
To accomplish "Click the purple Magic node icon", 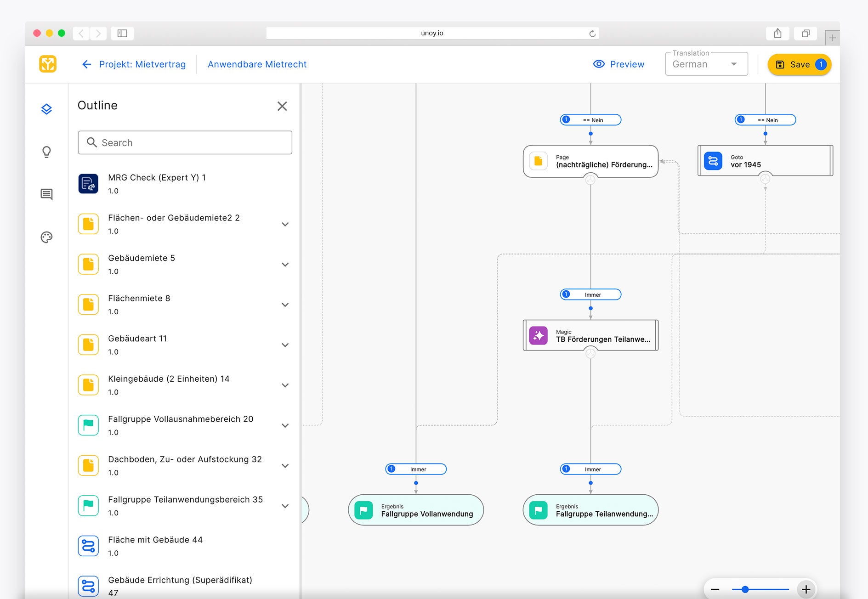I will (x=538, y=335).
